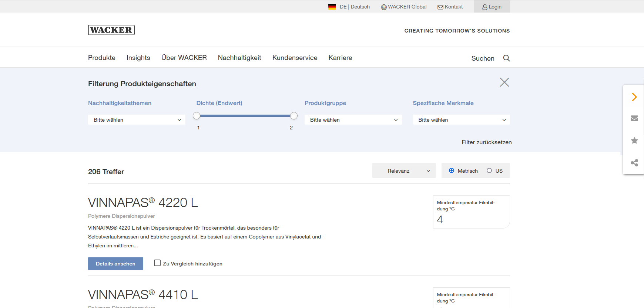Check Zu Vergleich hinzufügen for VINNAPAS 4220 L
Image resolution: width=644 pixels, height=308 pixels.
[157, 263]
